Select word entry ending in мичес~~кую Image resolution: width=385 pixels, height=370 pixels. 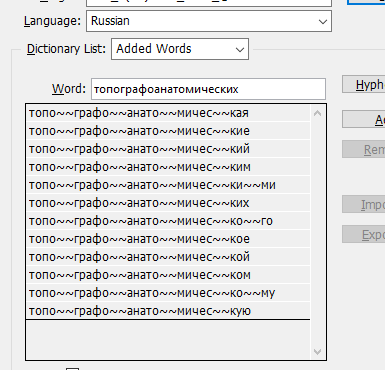(168, 311)
